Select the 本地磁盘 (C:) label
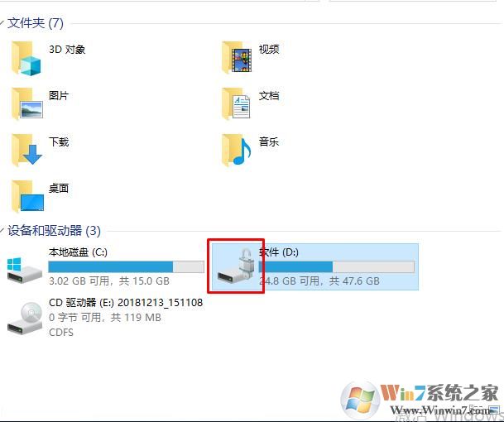This screenshot has width=504, height=422. pos(78,252)
